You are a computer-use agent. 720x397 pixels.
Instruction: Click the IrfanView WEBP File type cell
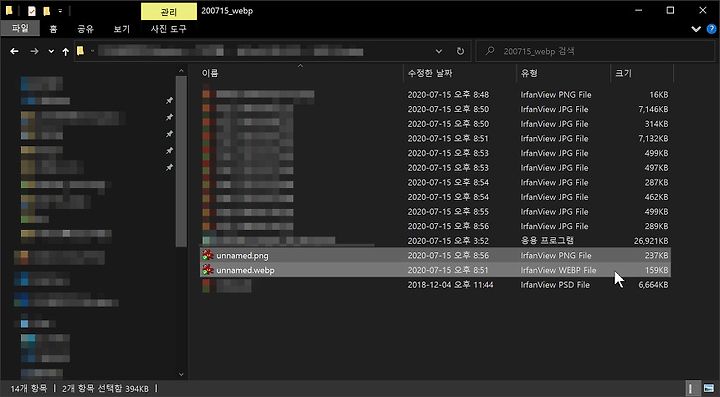pyautogui.click(x=558, y=270)
